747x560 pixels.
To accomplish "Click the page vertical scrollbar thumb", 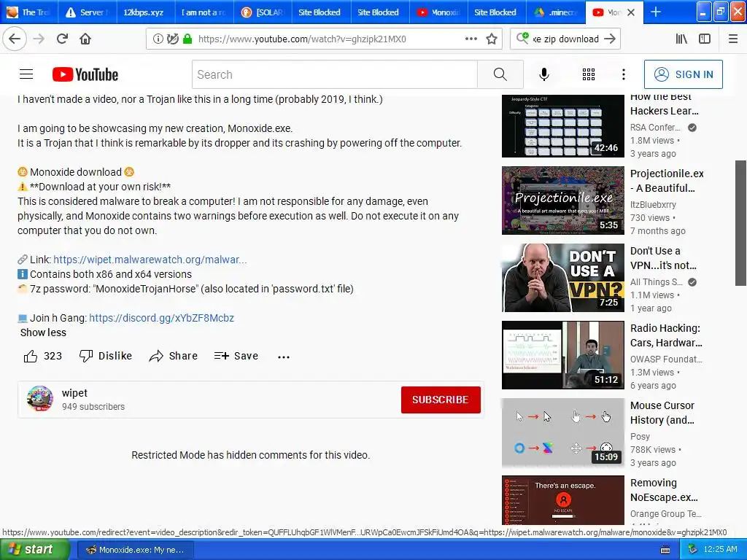I will coord(741,223).
